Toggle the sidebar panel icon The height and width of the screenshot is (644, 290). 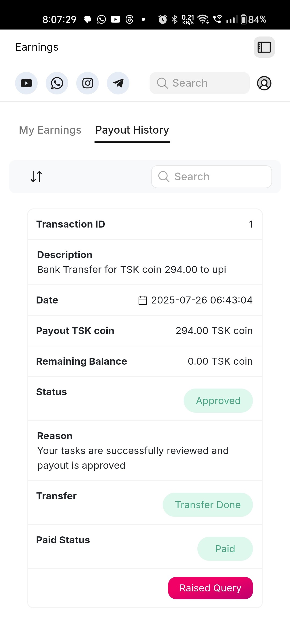coord(264,47)
